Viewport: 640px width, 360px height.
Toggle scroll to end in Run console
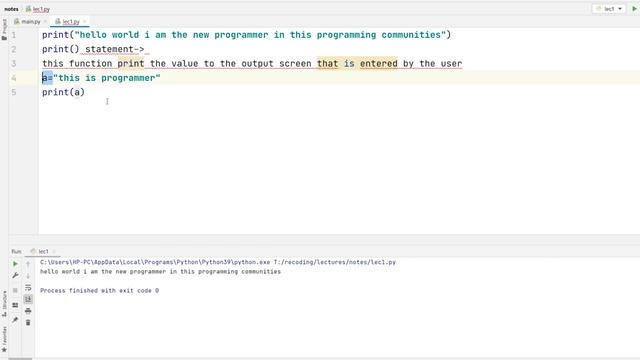(x=28, y=300)
